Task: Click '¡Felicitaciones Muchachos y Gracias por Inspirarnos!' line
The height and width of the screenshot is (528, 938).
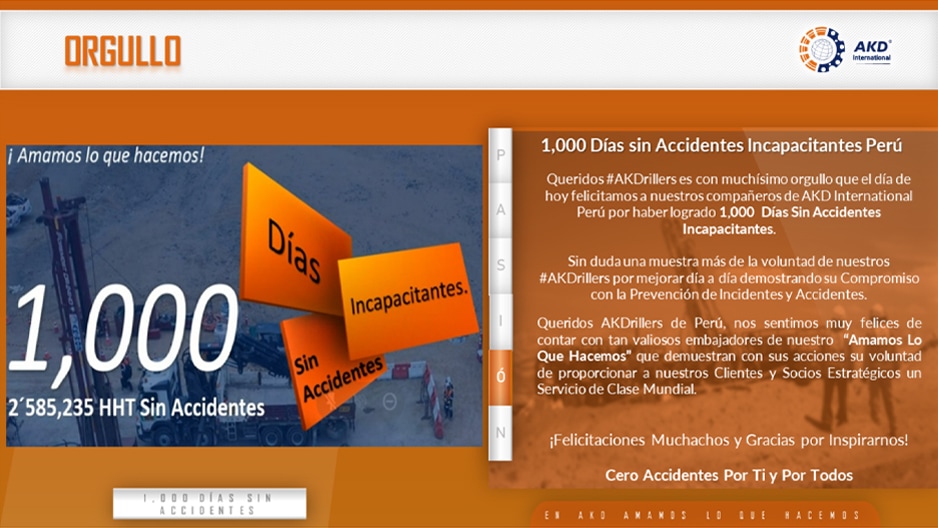Action: 729,440
